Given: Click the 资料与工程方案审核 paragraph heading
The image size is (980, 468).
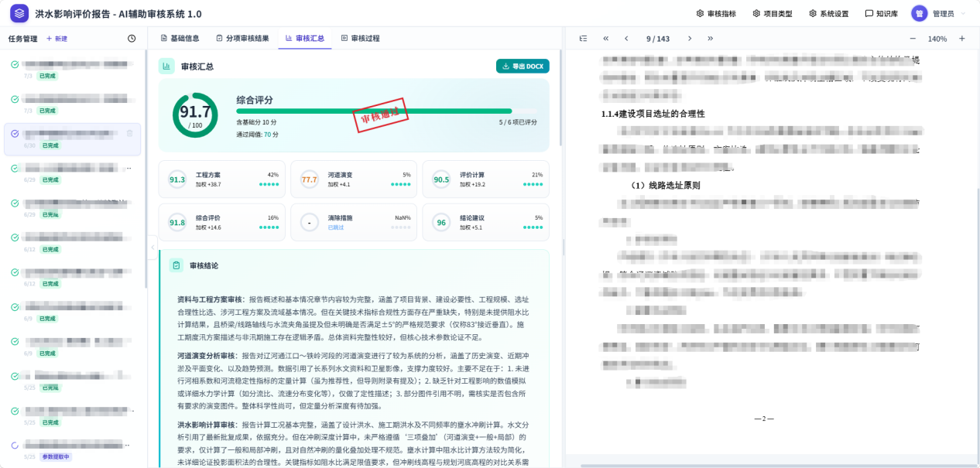Looking at the screenshot, I should point(210,299).
